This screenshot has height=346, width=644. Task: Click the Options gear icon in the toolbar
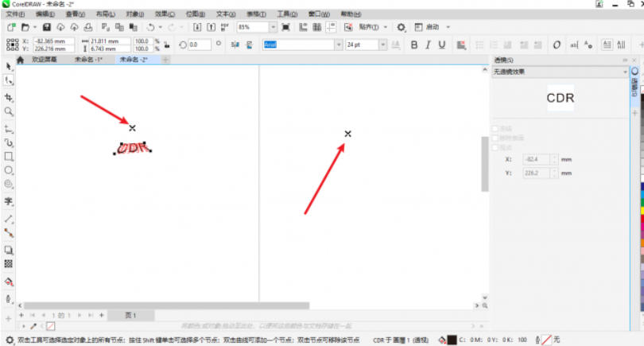coord(401,27)
